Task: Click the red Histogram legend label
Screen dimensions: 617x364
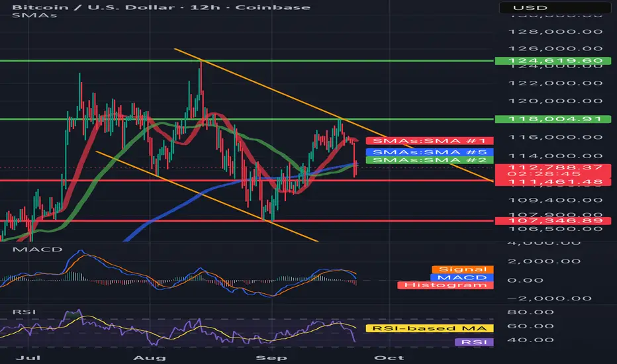Action: (x=446, y=285)
